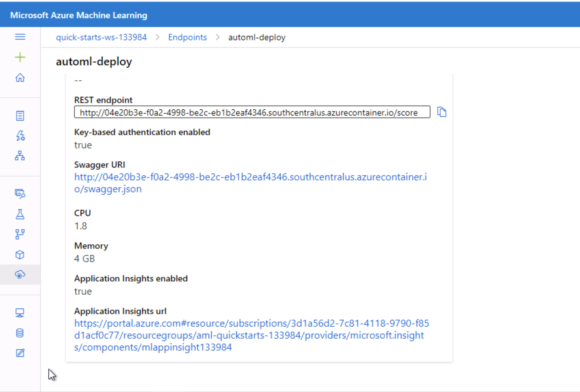Copy the REST endpoint URL
This screenshot has height=392, width=580.
(x=442, y=112)
